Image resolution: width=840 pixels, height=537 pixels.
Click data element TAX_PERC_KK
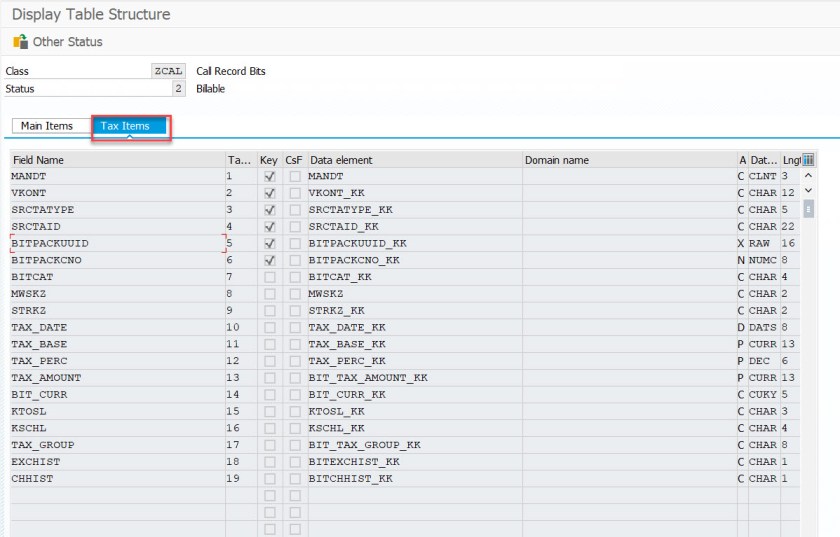click(415, 361)
